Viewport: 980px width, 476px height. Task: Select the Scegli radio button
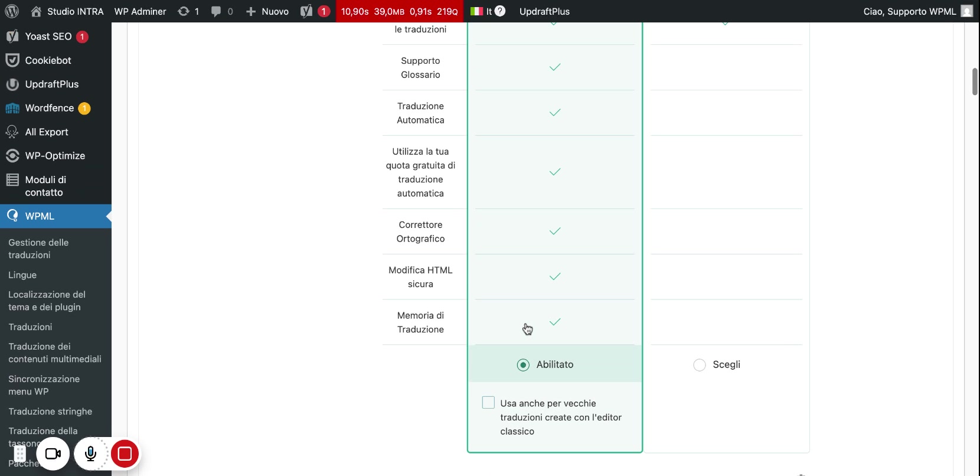pyautogui.click(x=700, y=365)
